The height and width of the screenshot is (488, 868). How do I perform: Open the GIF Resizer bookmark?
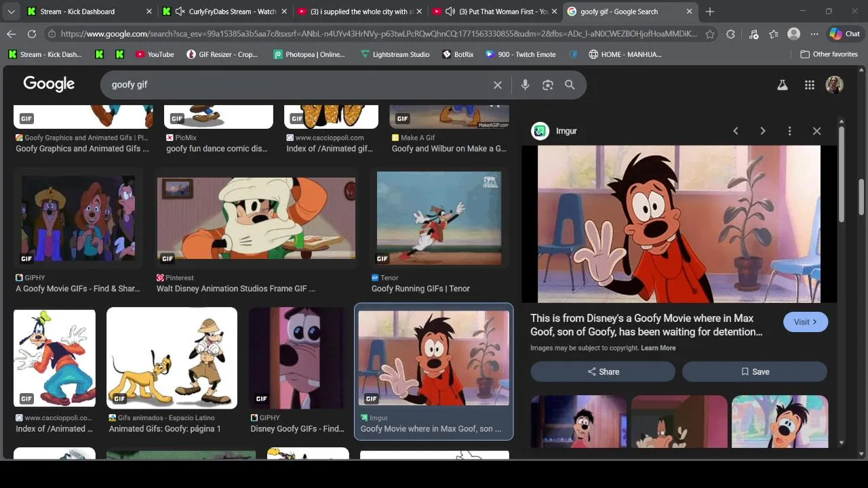222,54
